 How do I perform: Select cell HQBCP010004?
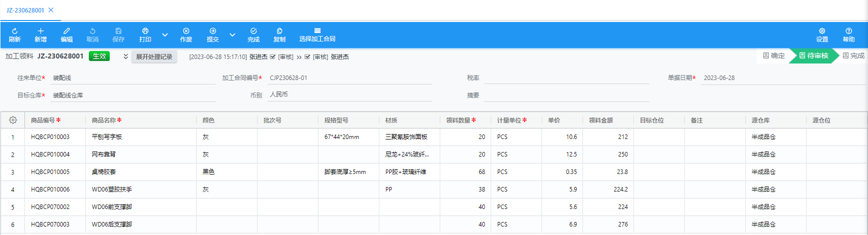[55, 154]
